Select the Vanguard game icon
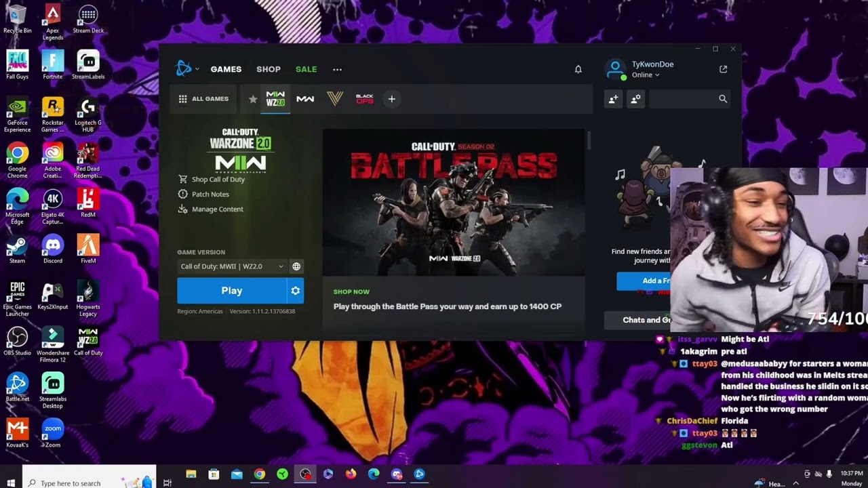 point(335,99)
